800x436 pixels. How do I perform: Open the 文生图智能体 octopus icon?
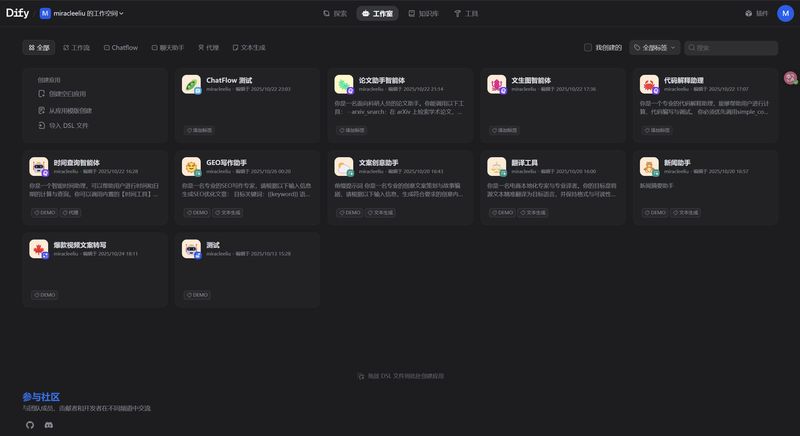pos(496,84)
